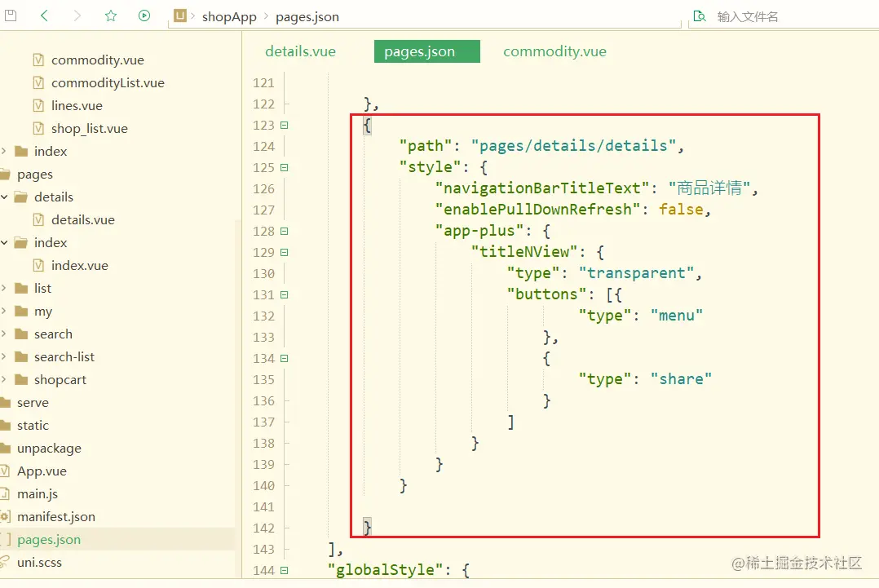Open details.vue in the file tree

click(83, 220)
